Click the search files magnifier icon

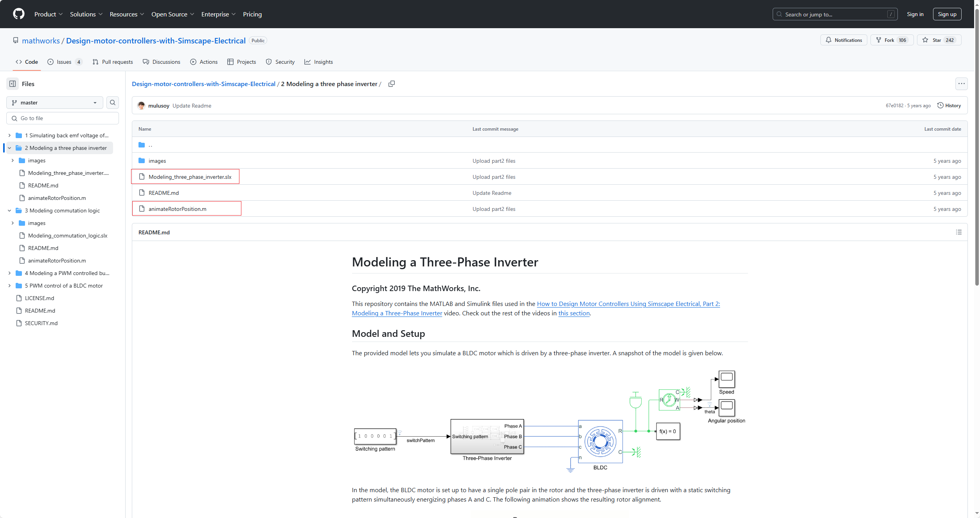(x=113, y=103)
